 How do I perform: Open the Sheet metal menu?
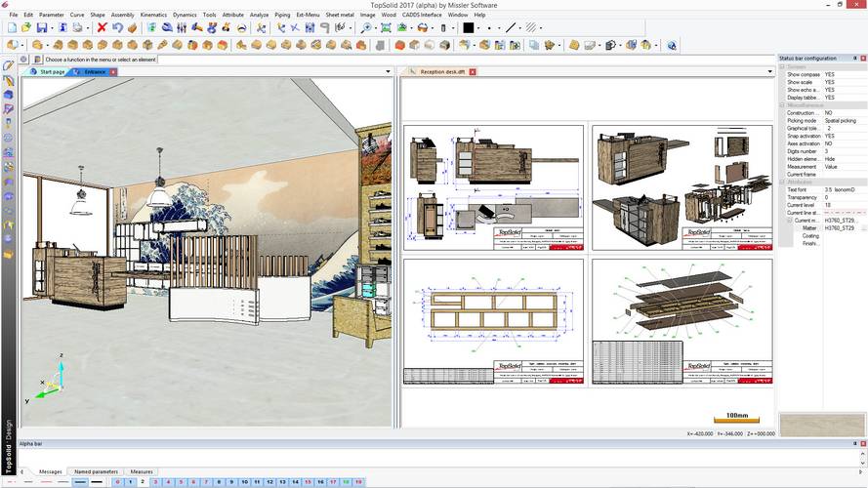(x=339, y=15)
